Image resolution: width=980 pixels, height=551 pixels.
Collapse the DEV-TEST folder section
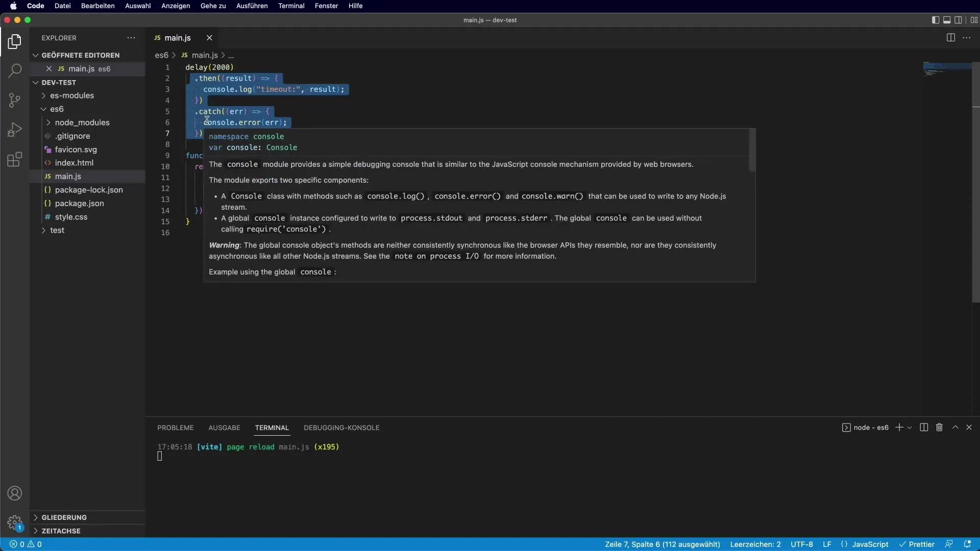click(87, 82)
